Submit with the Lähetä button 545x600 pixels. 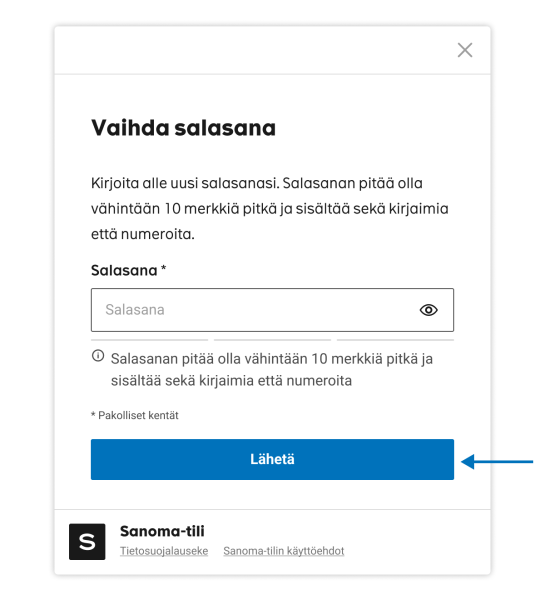[x=272, y=459]
